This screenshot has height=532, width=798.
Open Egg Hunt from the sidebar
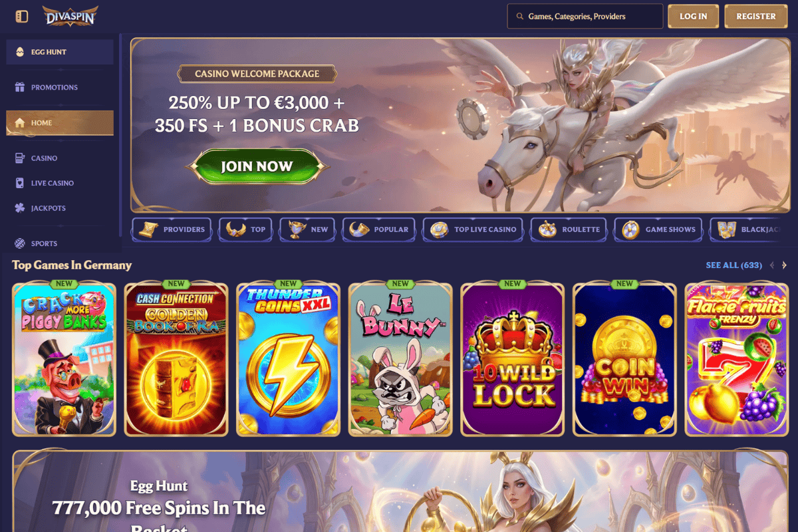60,52
